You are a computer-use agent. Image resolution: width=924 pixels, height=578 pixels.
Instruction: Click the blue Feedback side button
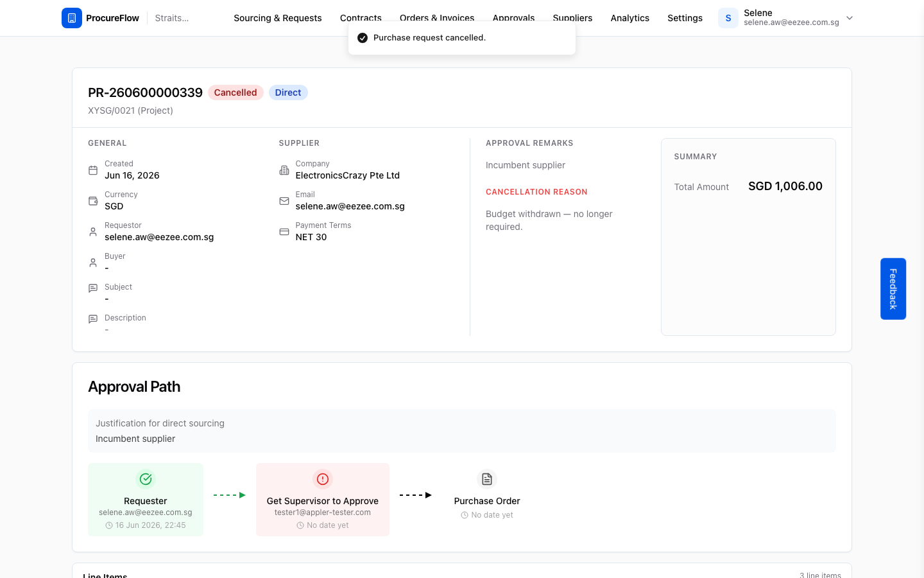(893, 289)
